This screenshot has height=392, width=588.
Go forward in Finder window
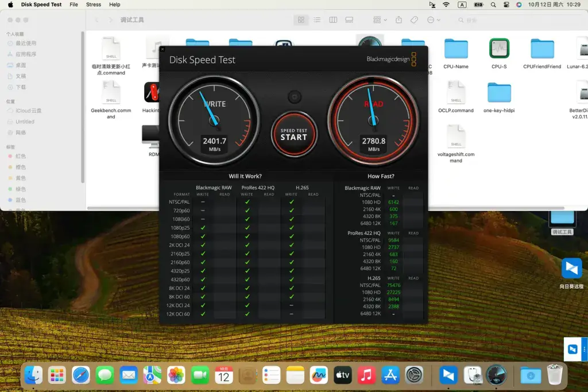click(x=110, y=20)
